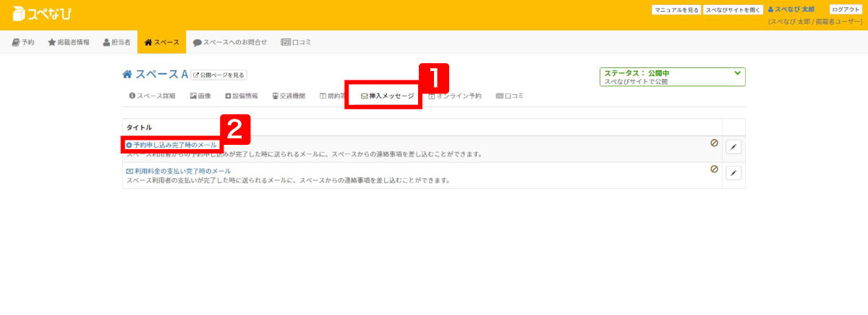The height and width of the screenshot is (315, 868).
Task: Select the スペース menu item in navigation bar
Action: [x=161, y=43]
